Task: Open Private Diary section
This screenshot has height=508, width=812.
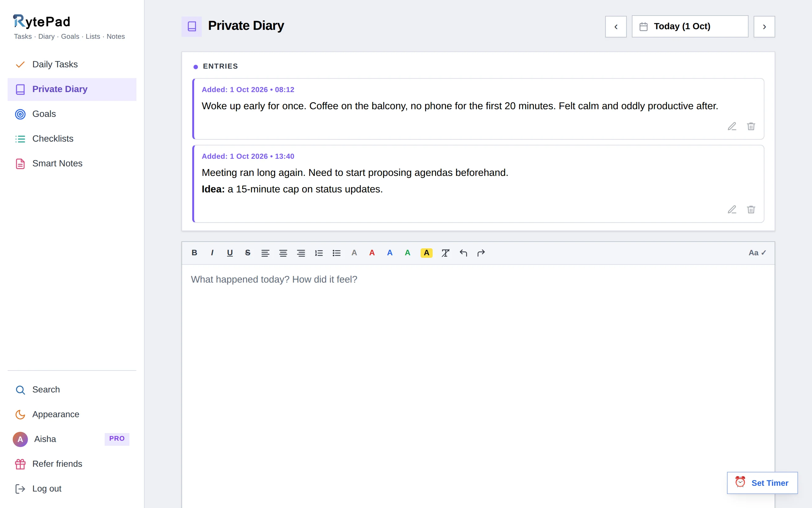Action: coord(72,89)
